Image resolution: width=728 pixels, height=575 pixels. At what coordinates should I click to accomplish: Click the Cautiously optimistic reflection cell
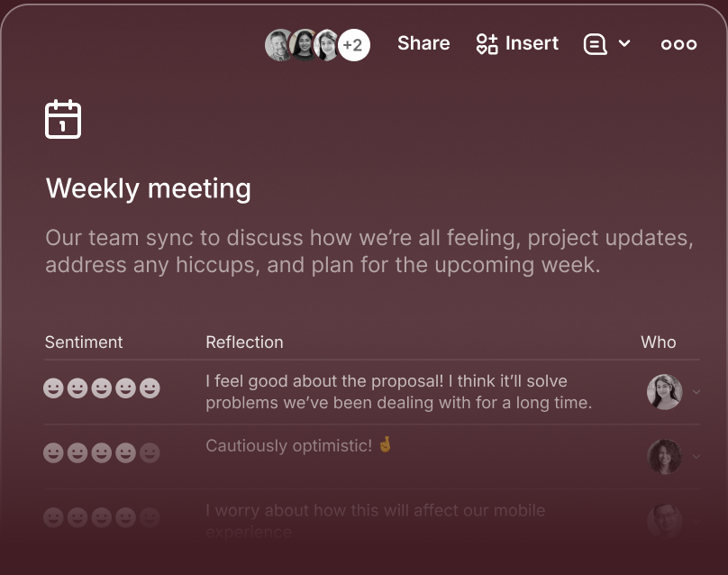pyautogui.click(x=289, y=445)
